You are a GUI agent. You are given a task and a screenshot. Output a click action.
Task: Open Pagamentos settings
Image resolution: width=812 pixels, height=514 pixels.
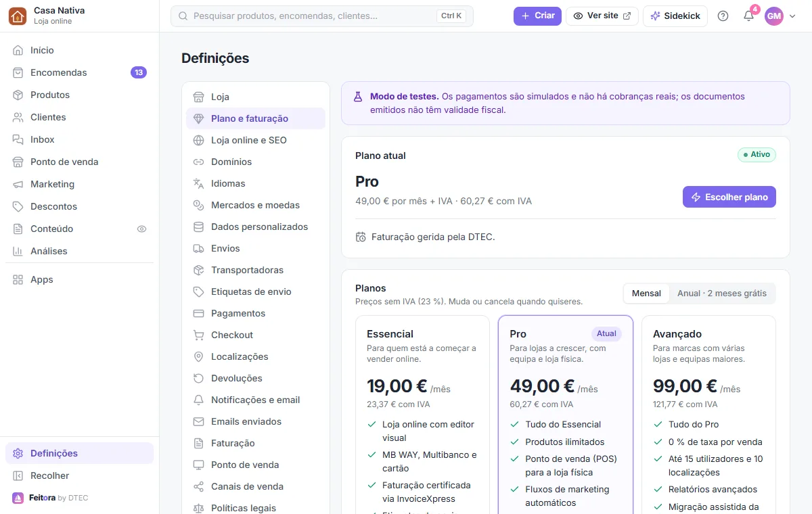(x=256, y=313)
